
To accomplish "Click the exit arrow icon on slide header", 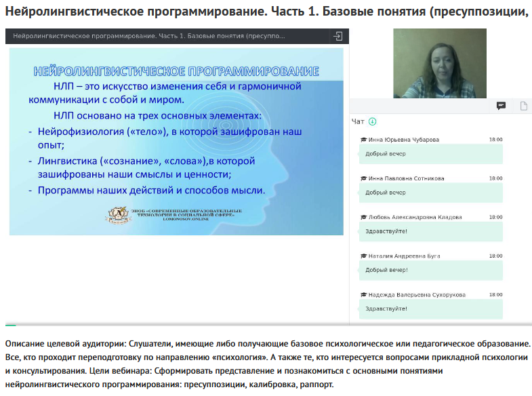I will [x=338, y=36].
